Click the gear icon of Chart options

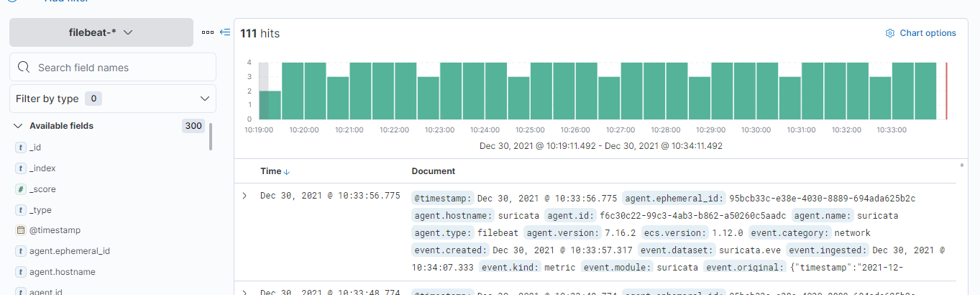point(890,33)
